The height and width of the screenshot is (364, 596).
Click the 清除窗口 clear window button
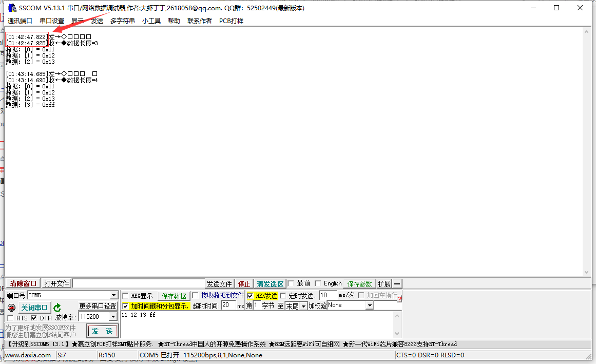(22, 283)
